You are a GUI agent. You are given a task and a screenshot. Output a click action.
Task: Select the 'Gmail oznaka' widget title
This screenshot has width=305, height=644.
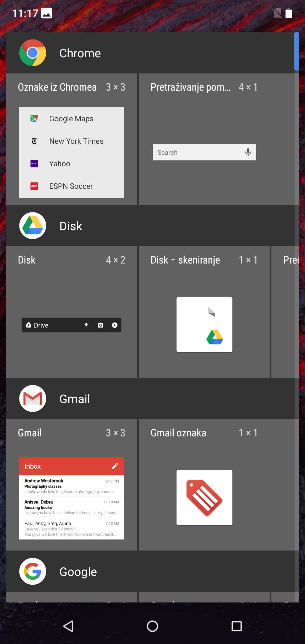click(x=178, y=433)
